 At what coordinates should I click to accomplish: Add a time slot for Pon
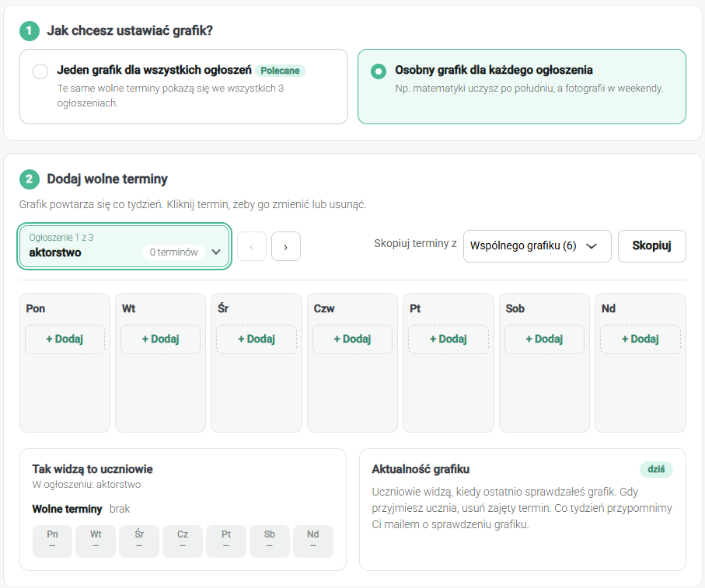pyautogui.click(x=65, y=339)
